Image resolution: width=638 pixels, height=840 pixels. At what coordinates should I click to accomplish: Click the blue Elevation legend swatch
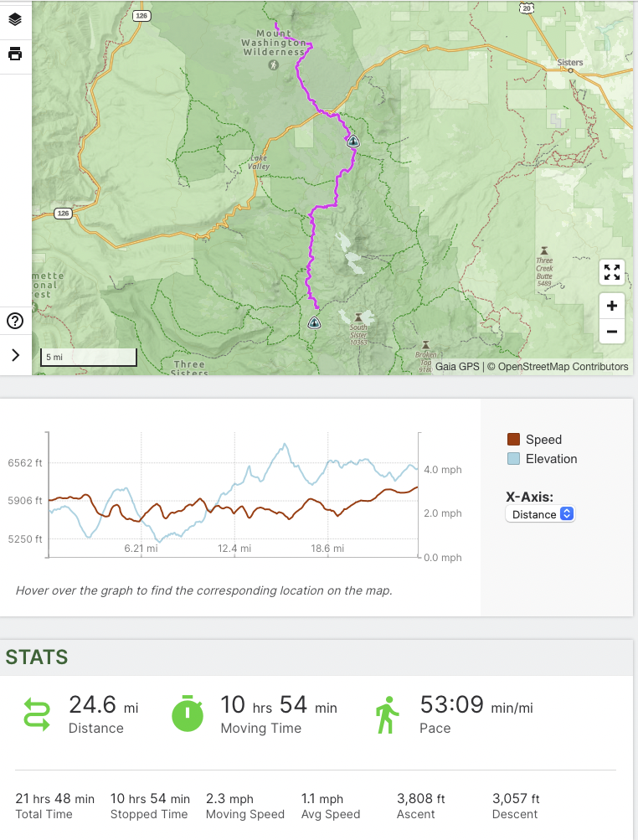(x=514, y=459)
